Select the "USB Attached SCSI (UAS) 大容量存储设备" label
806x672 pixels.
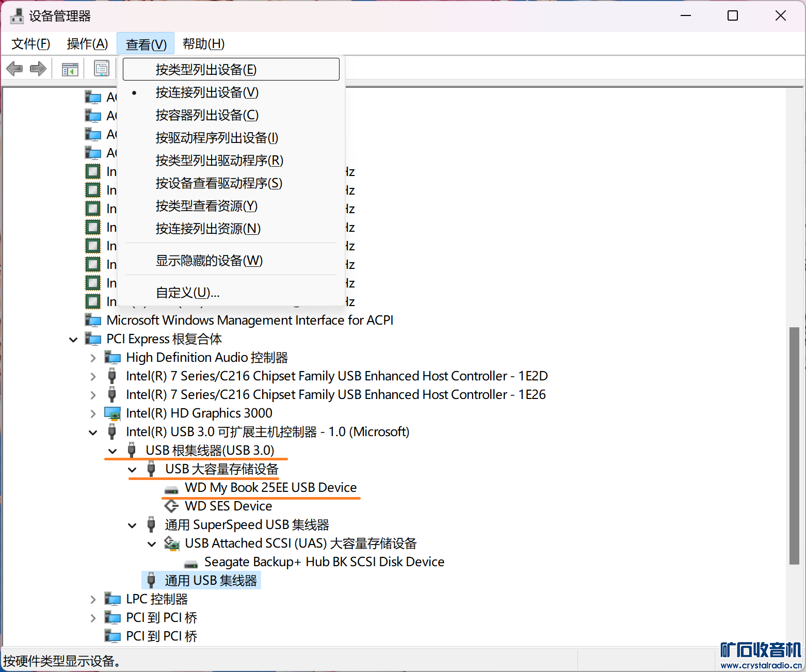(301, 543)
